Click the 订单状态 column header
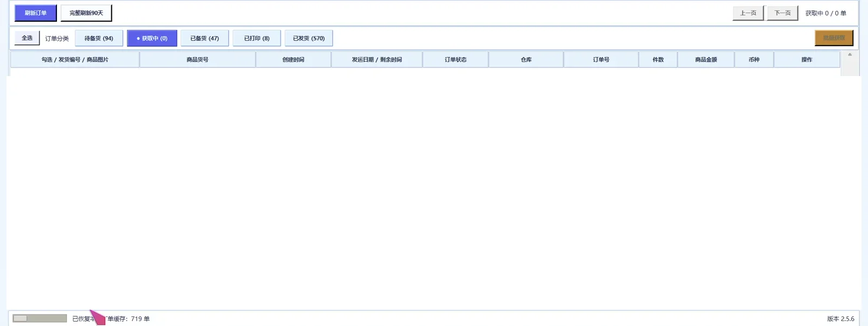The image size is (868, 326). pos(456,59)
